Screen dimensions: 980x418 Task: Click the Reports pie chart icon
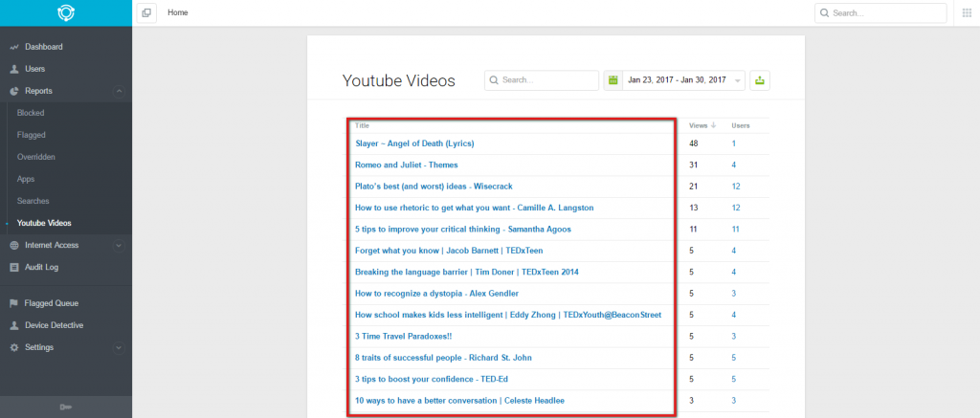13,91
